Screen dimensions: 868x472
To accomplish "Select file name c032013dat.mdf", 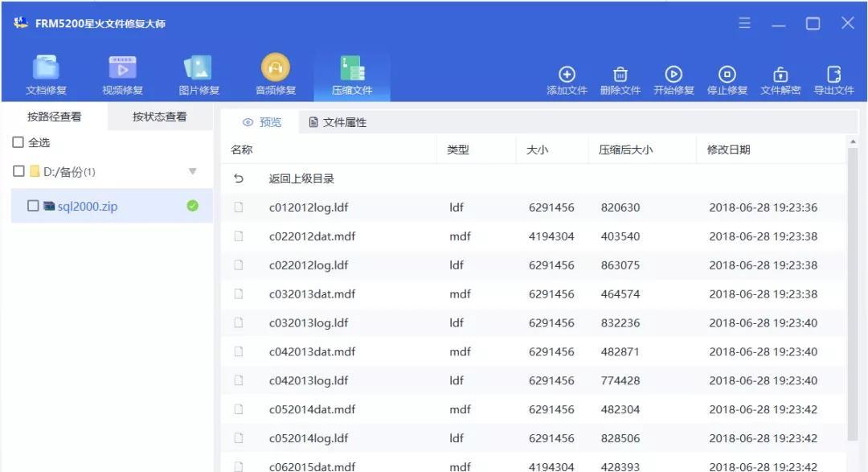I will pyautogui.click(x=312, y=293).
